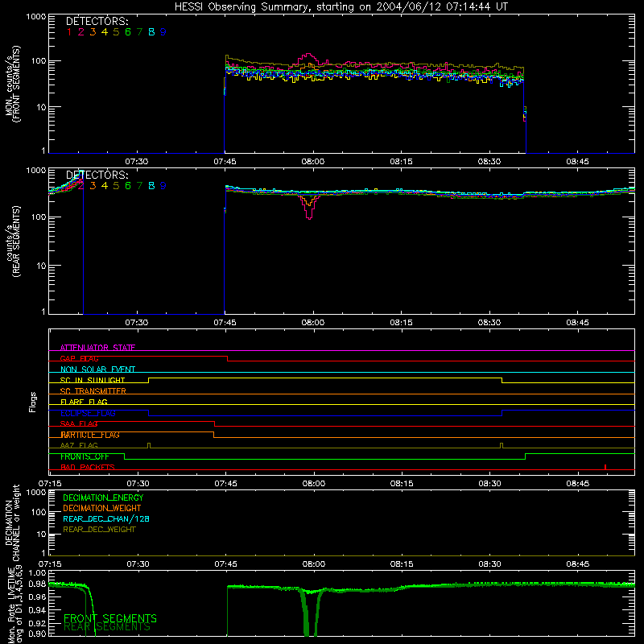
Task: Click the DETECTORS: label in the front segments plot
Action: 97,21
